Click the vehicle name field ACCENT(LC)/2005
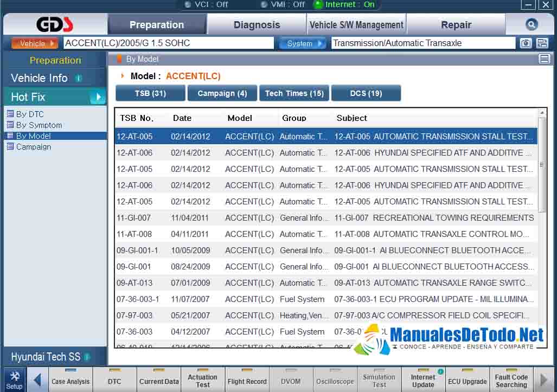This screenshot has height=392, width=557. pyautogui.click(x=169, y=43)
